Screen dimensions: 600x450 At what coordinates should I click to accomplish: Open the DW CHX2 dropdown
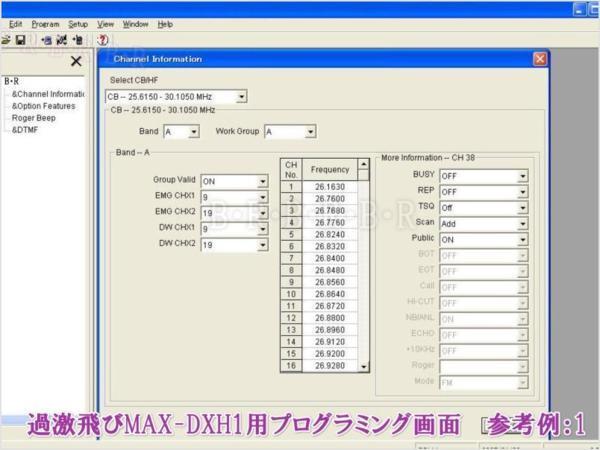(262, 245)
